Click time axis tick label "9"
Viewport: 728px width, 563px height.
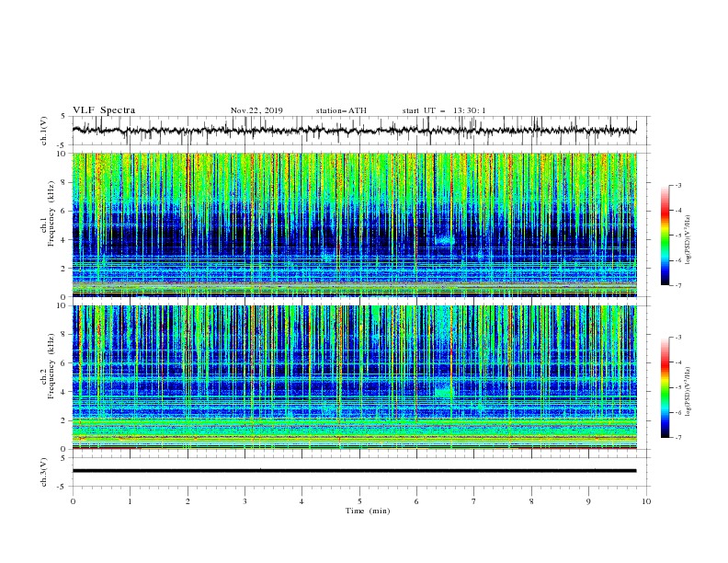pyautogui.click(x=588, y=501)
